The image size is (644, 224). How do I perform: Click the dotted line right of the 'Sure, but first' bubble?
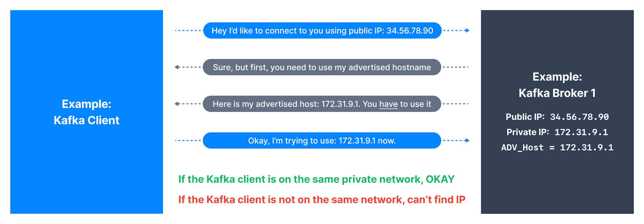455,67
